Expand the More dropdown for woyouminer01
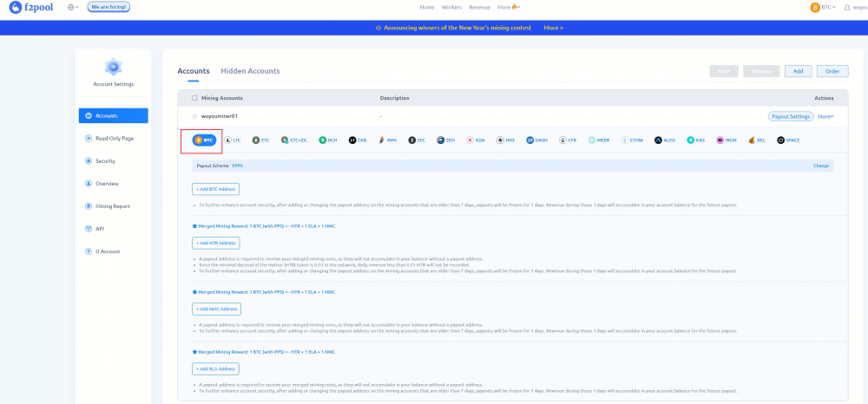Screen dimensions: 868x404 tap(825, 116)
